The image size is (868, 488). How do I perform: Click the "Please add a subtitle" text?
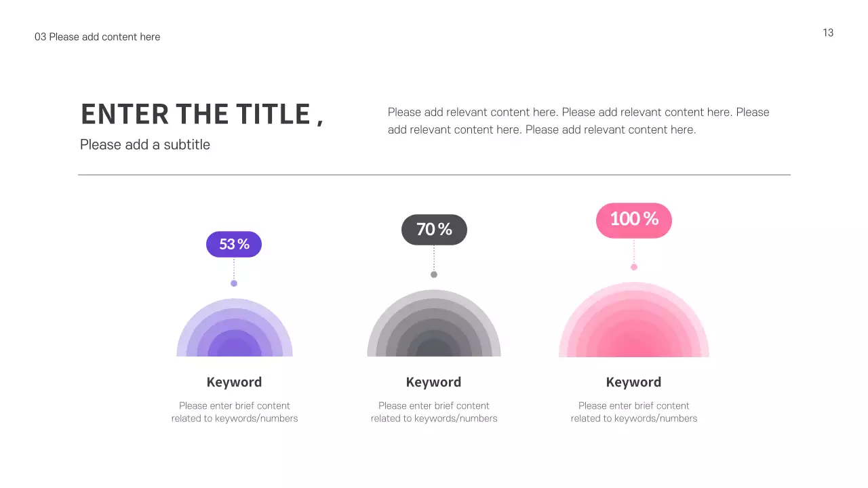[x=145, y=144]
